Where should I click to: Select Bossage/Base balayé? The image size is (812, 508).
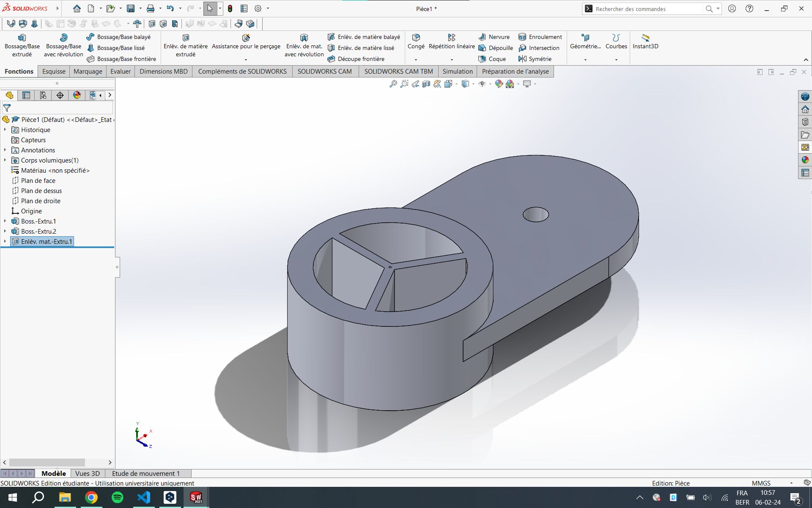(118, 37)
